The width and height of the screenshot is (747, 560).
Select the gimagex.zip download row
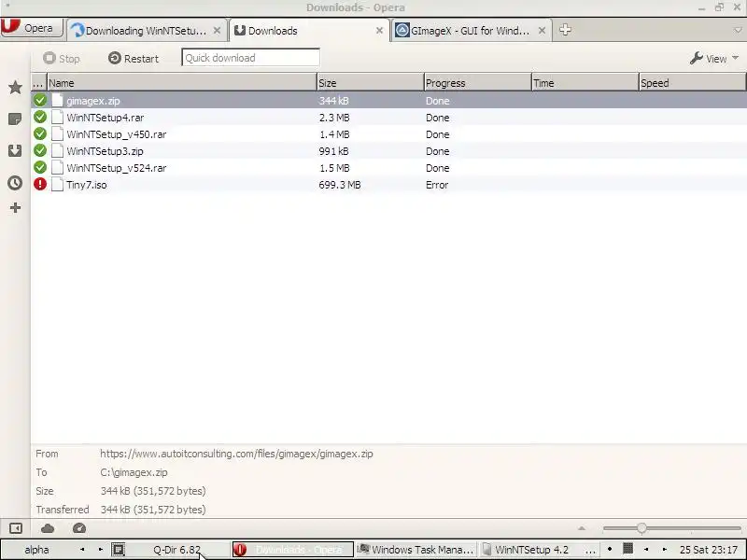388,101
